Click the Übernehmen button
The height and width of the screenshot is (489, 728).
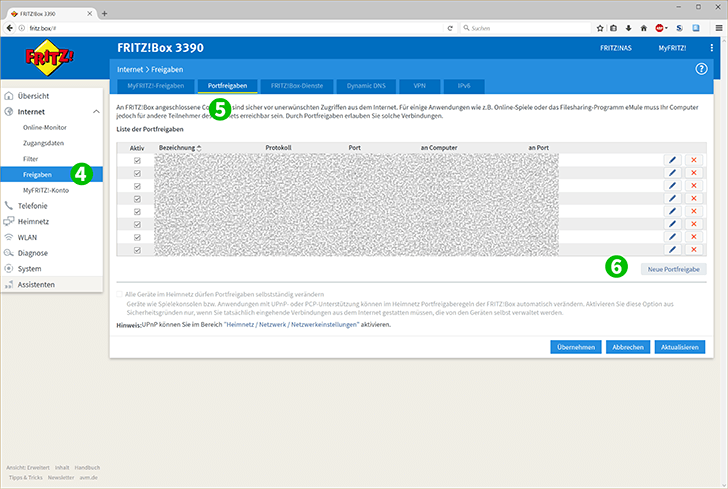(576, 347)
